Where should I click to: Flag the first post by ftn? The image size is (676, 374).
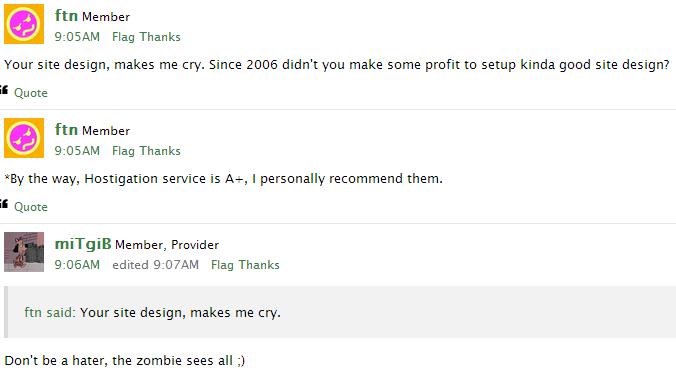coord(123,37)
